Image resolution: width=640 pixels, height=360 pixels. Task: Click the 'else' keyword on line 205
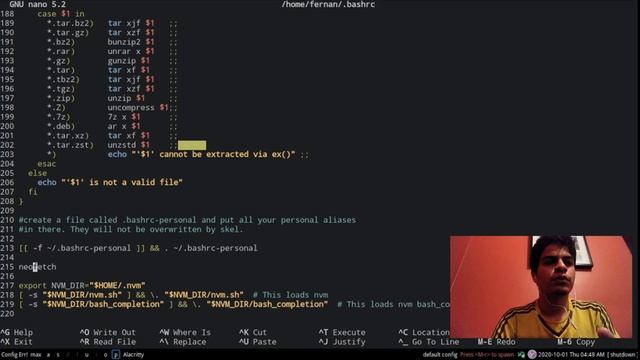[x=37, y=173]
